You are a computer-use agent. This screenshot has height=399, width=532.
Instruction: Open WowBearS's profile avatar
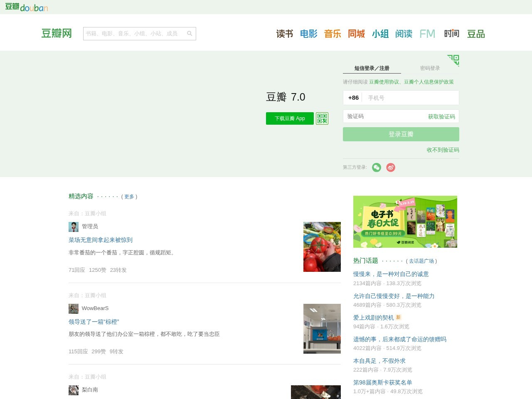click(73, 308)
